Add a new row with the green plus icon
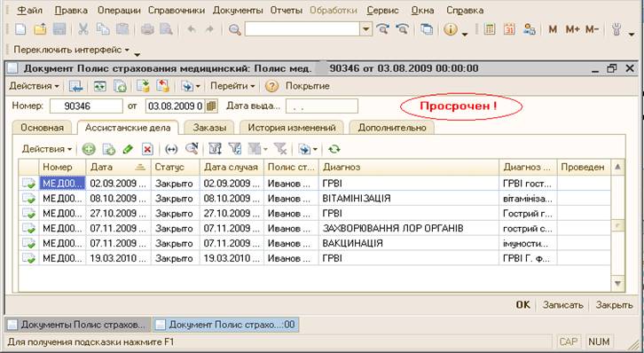This screenshot has height=353, width=644. coord(89,149)
